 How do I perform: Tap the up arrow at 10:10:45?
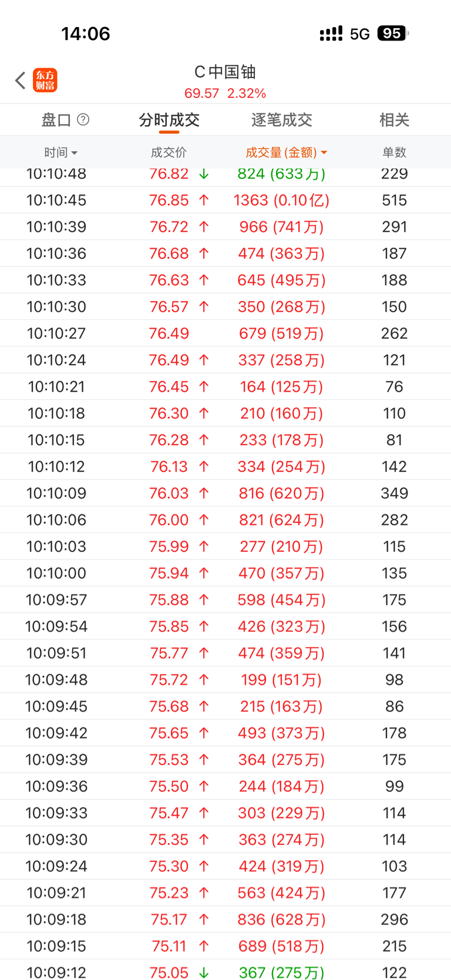204,200
